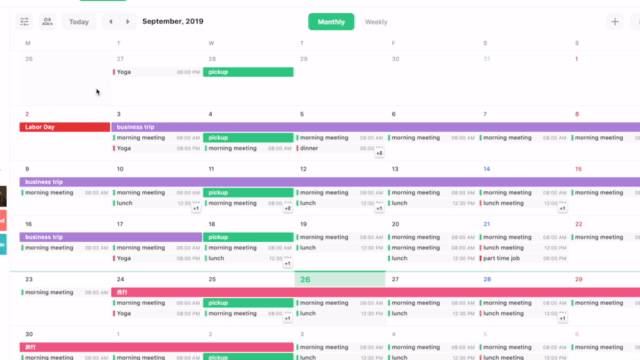640x360 pixels.
Task: Open dinner event on September 5
Action: [336, 148]
